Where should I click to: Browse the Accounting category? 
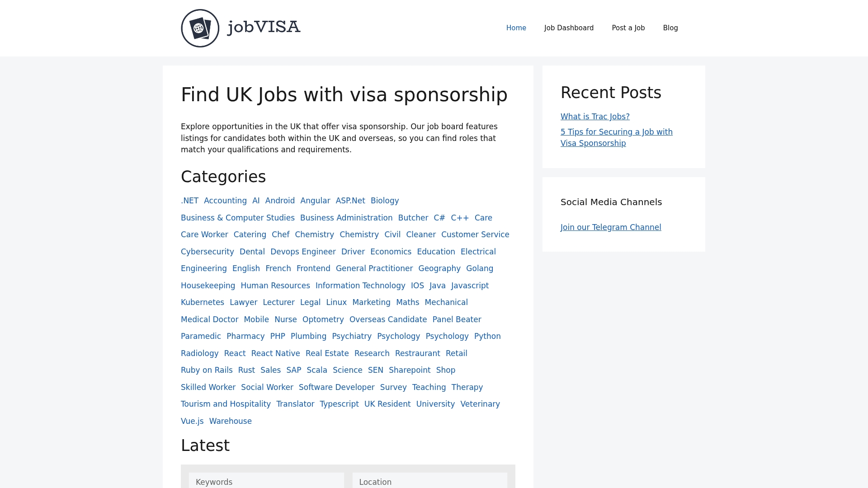coord(225,201)
